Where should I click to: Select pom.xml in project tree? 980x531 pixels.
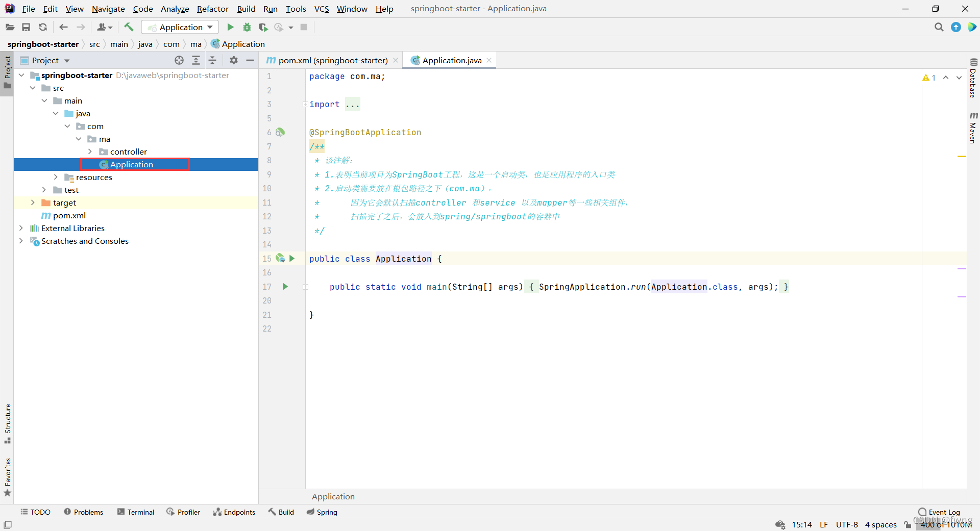point(69,215)
